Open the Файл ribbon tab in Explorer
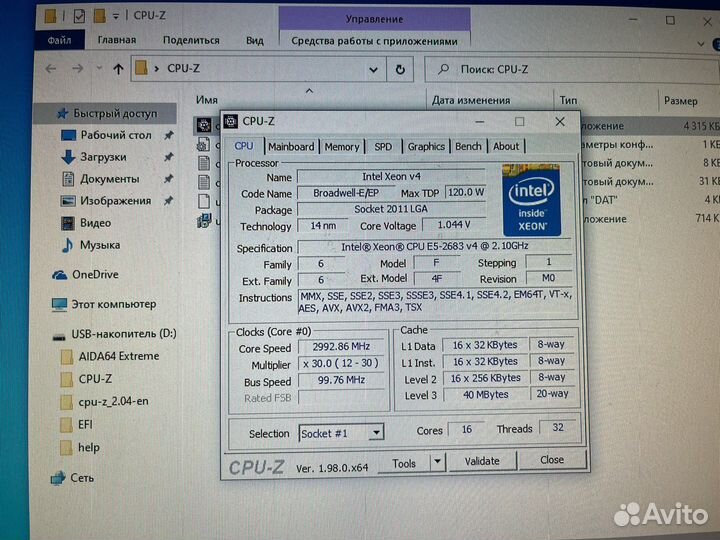 pos(59,40)
